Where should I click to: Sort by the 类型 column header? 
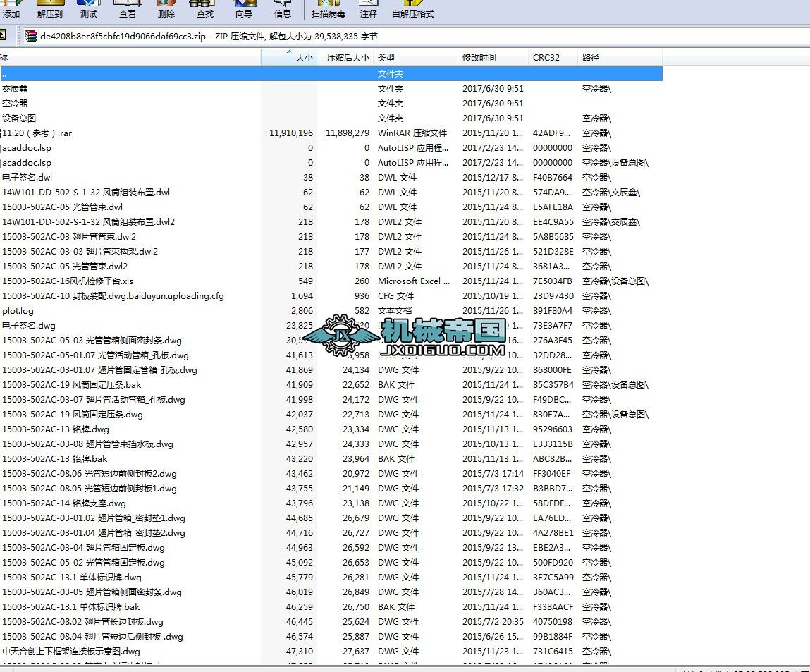(x=415, y=57)
